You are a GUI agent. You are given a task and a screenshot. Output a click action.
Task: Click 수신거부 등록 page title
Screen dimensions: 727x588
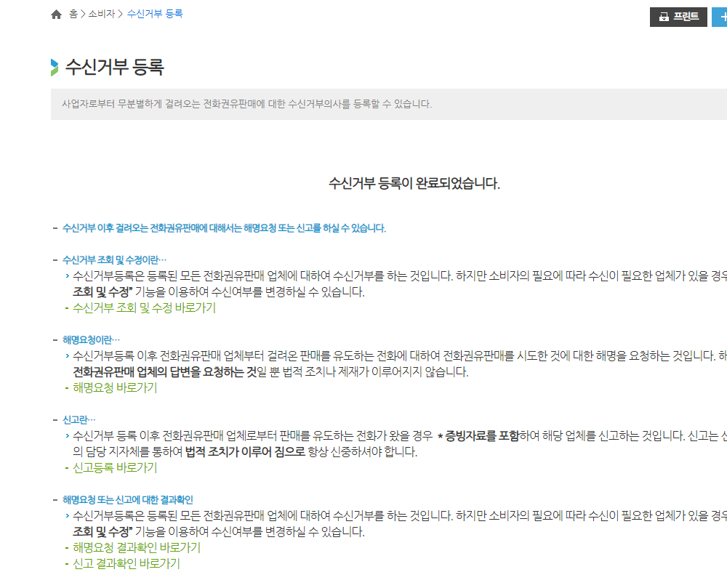[x=115, y=67]
